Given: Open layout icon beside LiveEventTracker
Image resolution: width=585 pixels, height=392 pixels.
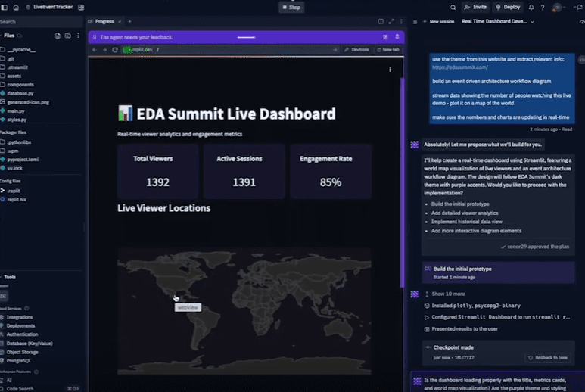Looking at the screenshot, I should [x=81, y=7].
